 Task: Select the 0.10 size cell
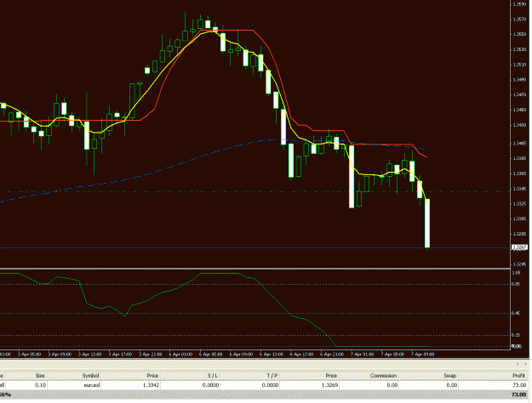coord(40,385)
